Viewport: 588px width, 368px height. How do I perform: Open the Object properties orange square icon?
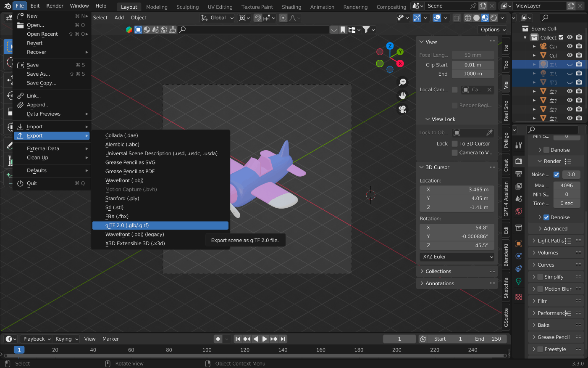[x=519, y=244]
